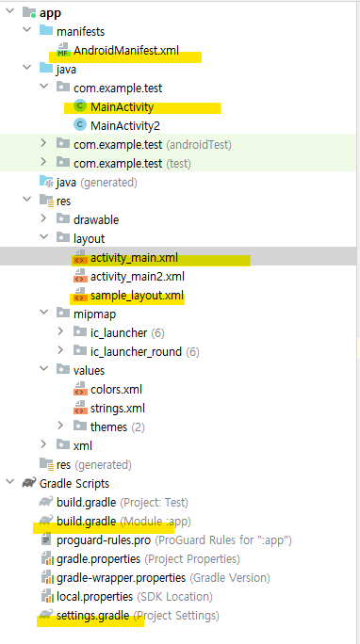Select gradle-wrapper.properties (Gradle Version)
This screenshot has height=644, width=360.
tap(163, 578)
